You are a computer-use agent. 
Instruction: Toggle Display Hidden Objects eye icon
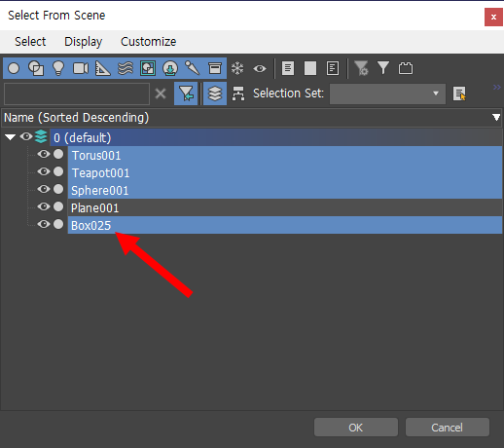260,68
